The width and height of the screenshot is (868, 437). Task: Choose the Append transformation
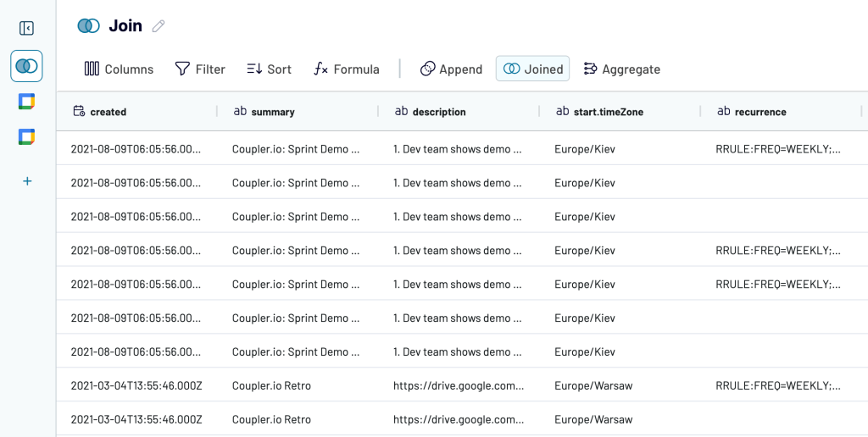(451, 69)
